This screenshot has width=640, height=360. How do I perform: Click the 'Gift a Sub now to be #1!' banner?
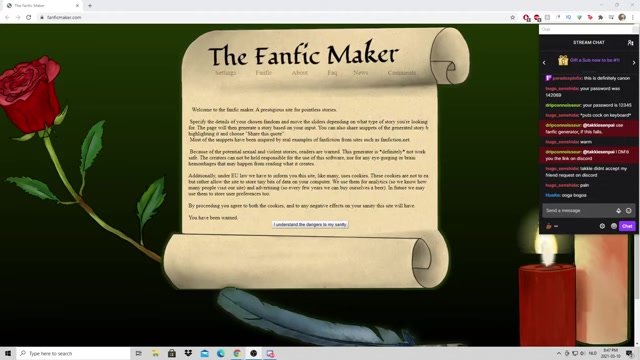click(589, 60)
